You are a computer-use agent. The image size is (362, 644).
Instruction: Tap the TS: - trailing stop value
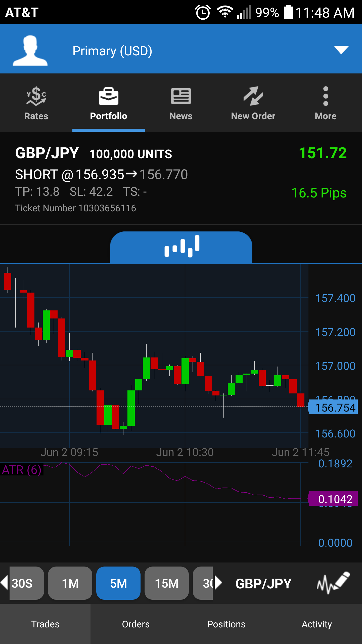coord(135,192)
